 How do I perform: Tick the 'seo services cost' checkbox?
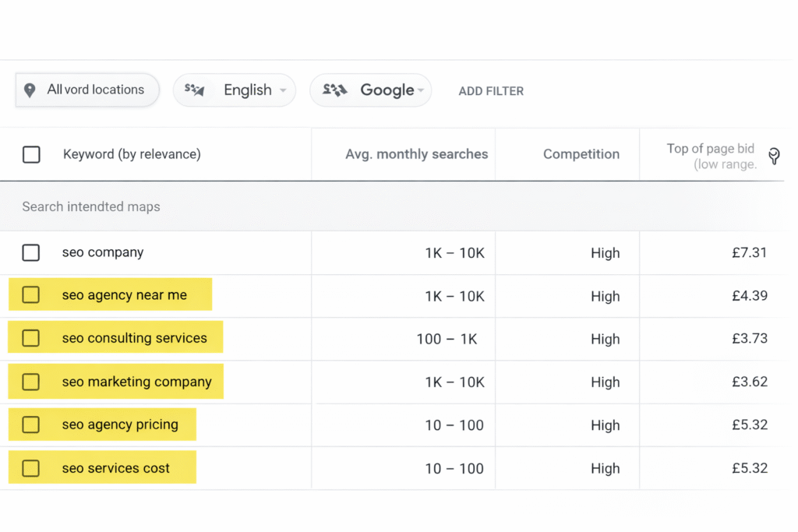31,468
